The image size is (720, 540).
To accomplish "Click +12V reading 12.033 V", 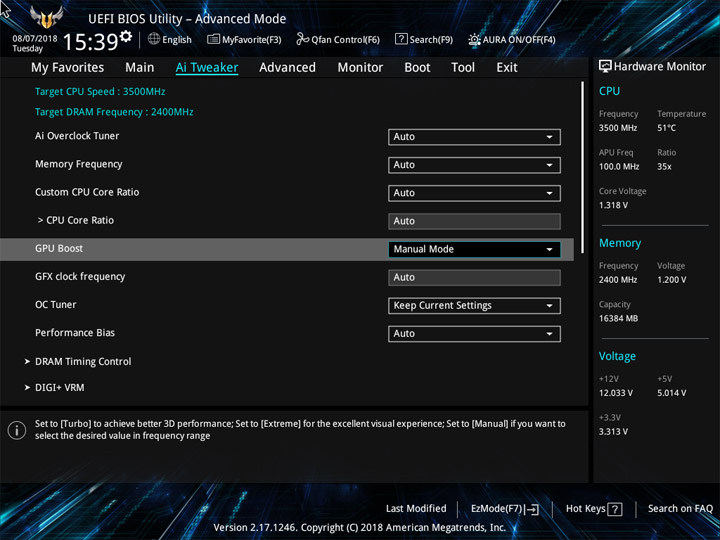I will pos(616,393).
